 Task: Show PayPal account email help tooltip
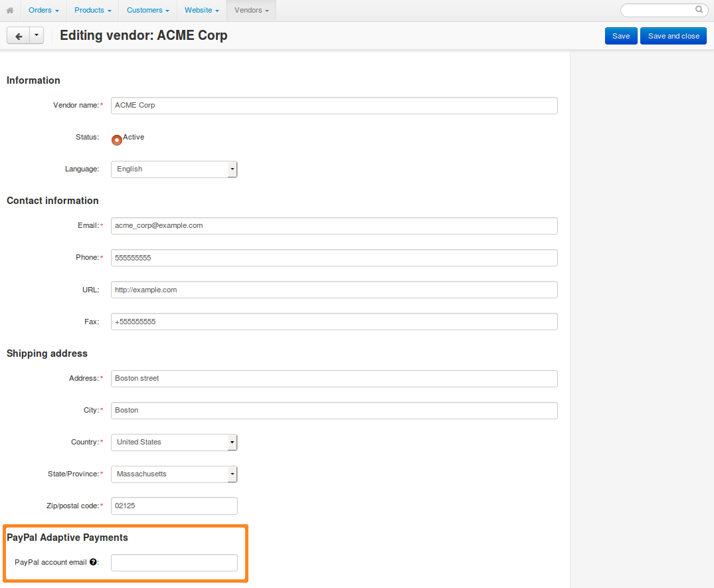94,562
